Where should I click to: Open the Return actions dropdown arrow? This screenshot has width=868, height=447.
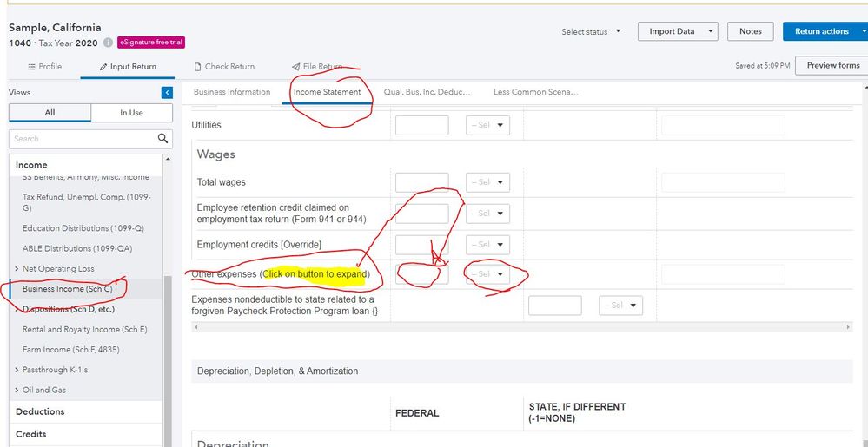[x=864, y=31]
